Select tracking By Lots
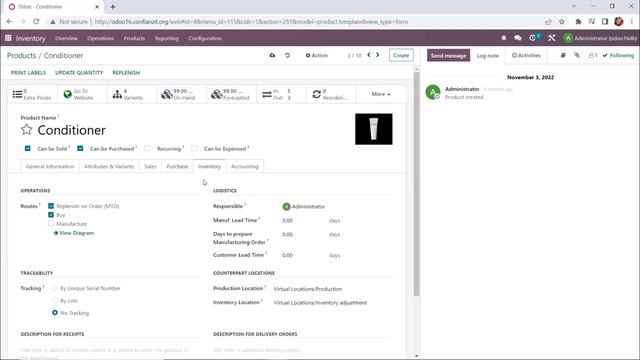Viewport: 640px width, 360px height. pos(55,300)
